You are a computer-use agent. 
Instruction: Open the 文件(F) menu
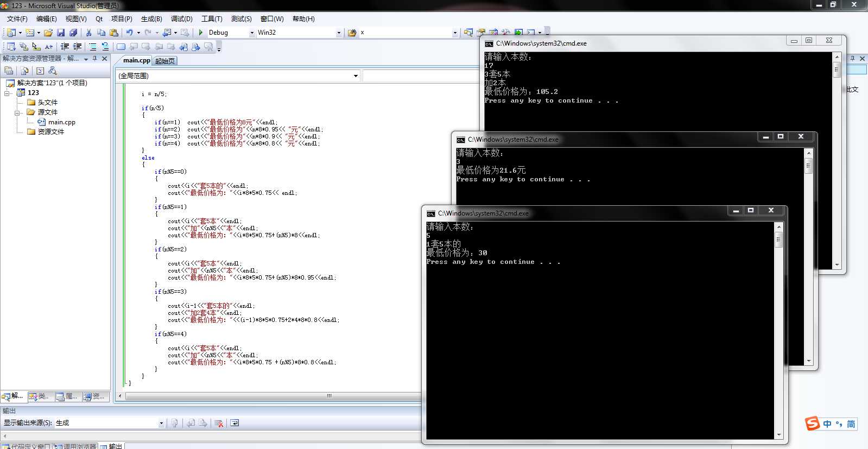pyautogui.click(x=17, y=18)
